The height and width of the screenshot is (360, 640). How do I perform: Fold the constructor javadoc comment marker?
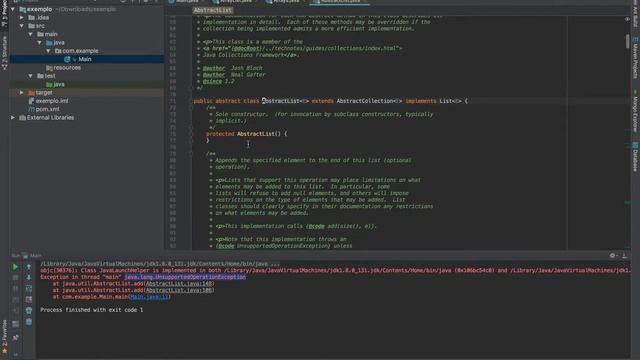tap(190, 108)
